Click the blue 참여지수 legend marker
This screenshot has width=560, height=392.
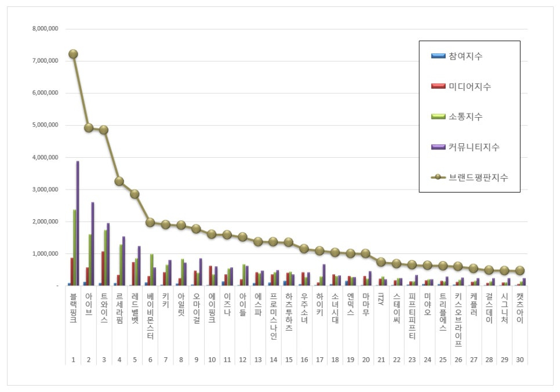(x=438, y=56)
